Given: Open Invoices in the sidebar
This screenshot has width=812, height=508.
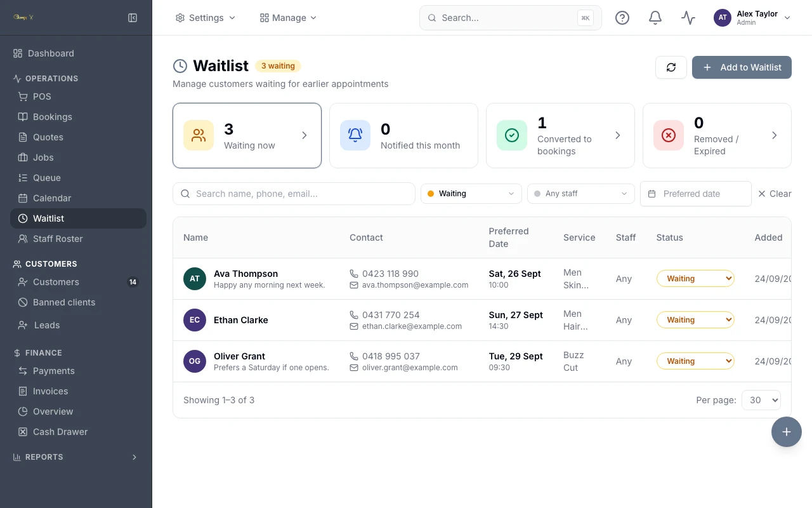Looking at the screenshot, I should (79, 391).
